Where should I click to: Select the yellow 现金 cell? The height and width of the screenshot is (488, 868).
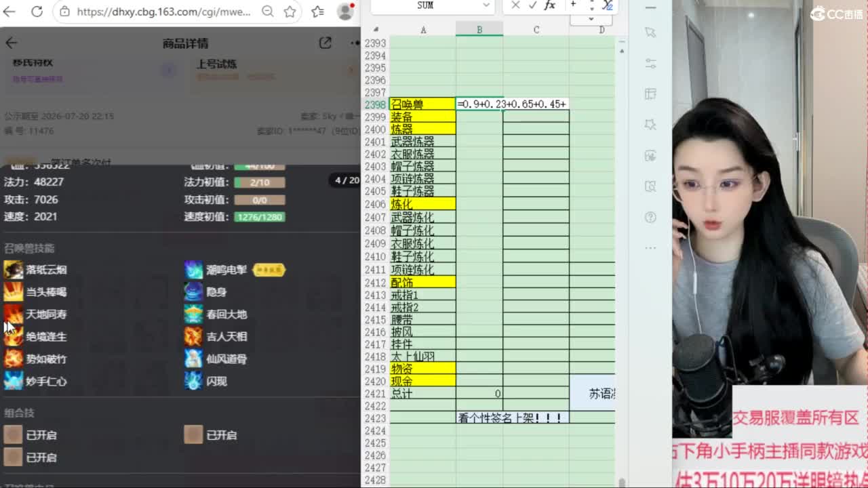pyautogui.click(x=422, y=382)
